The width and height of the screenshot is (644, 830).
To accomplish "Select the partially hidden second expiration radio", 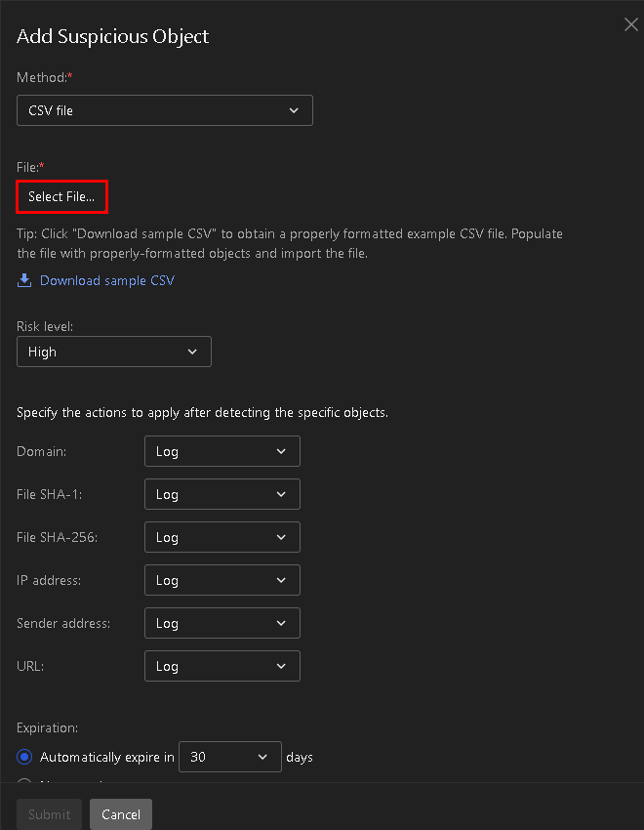I will pos(25,779).
